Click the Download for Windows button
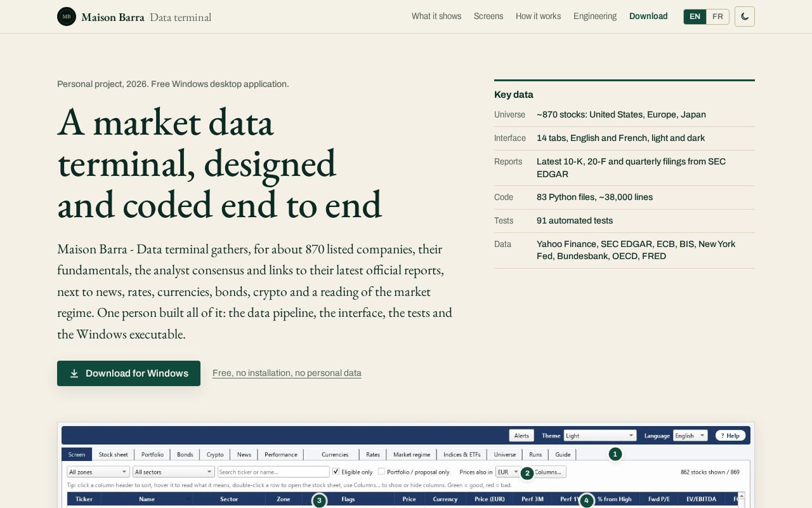 (129, 373)
